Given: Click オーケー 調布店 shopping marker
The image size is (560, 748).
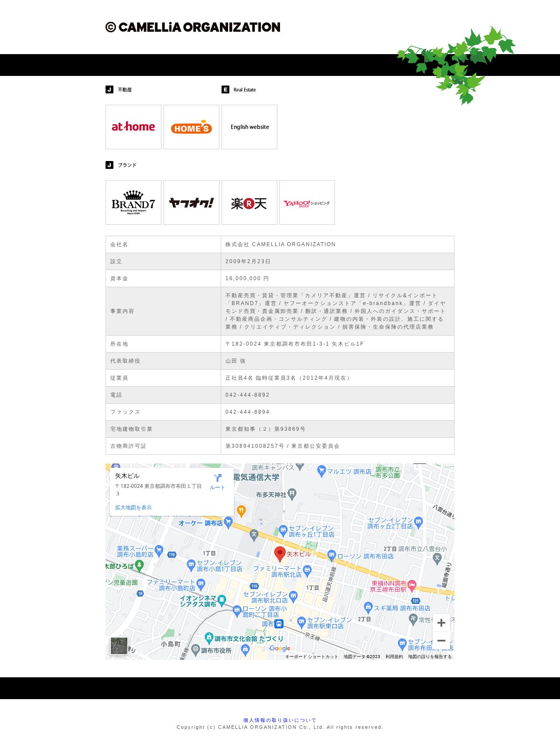Looking at the screenshot, I should 228,523.
